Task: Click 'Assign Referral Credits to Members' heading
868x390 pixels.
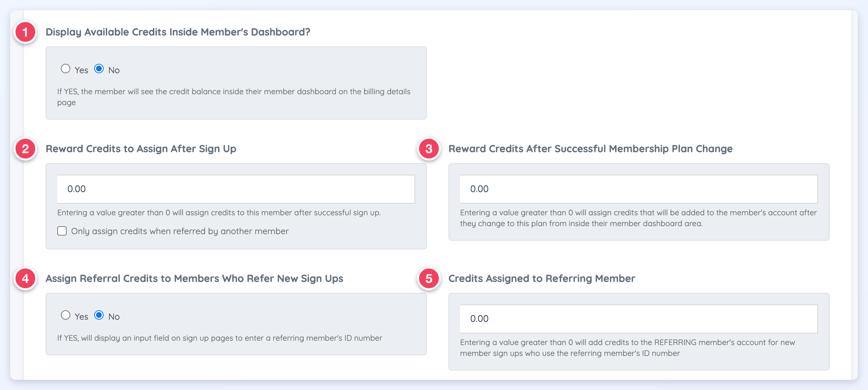Action: tap(194, 278)
